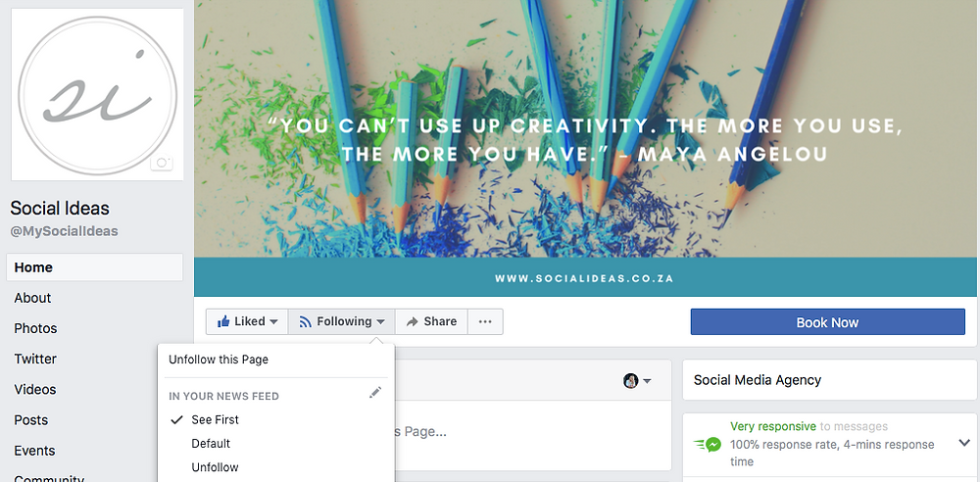Expand the Very responsive chevron
The height and width of the screenshot is (482, 980).
click(x=963, y=443)
